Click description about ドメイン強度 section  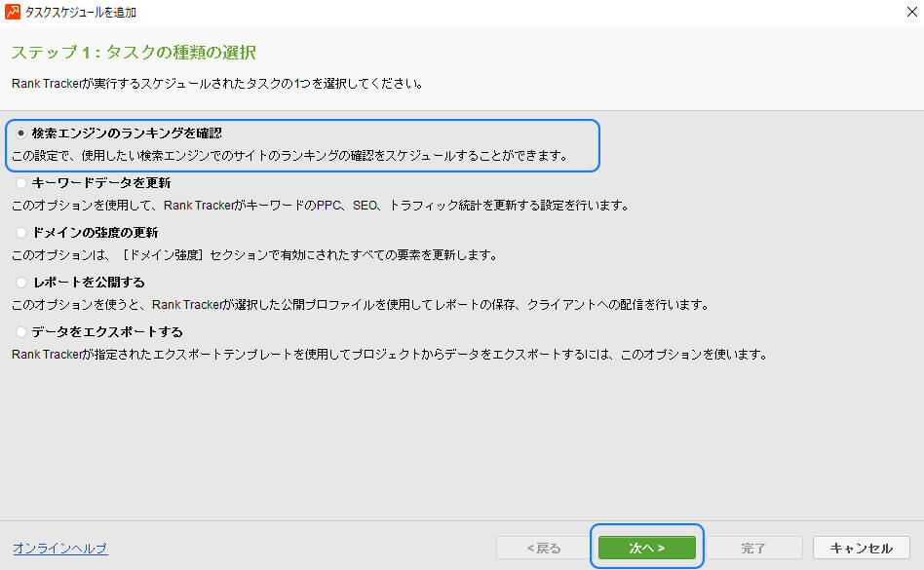click(x=255, y=255)
